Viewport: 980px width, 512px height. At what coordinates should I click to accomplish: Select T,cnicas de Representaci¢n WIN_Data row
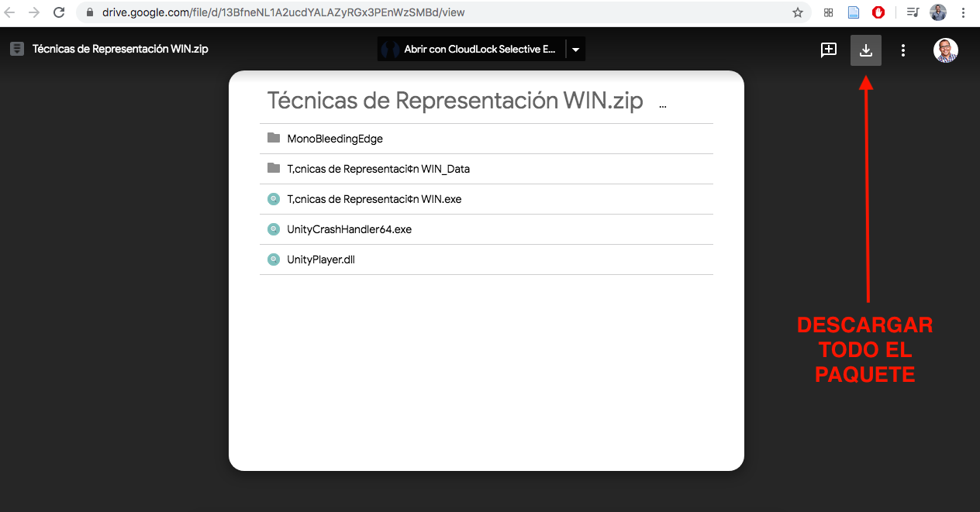tap(486, 169)
